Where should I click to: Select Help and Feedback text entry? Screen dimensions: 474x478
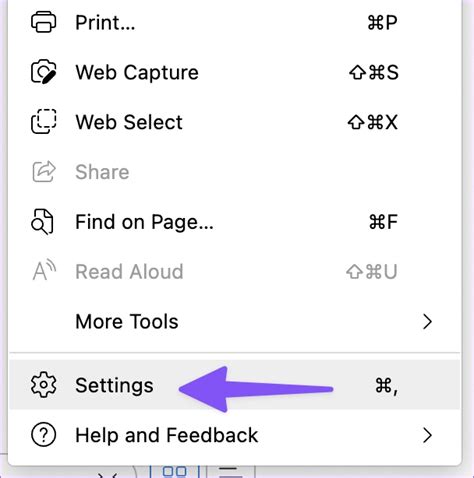pyautogui.click(x=167, y=435)
